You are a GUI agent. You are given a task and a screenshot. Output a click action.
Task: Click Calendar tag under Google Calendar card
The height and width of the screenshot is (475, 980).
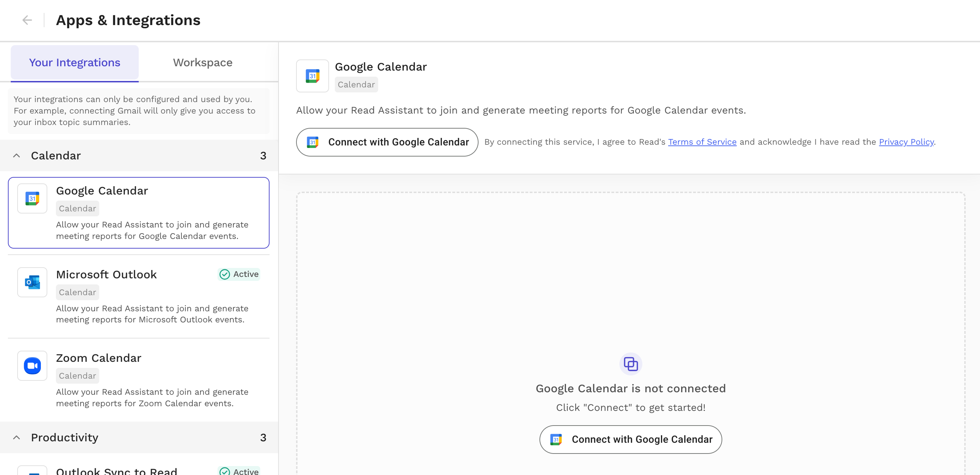point(77,208)
